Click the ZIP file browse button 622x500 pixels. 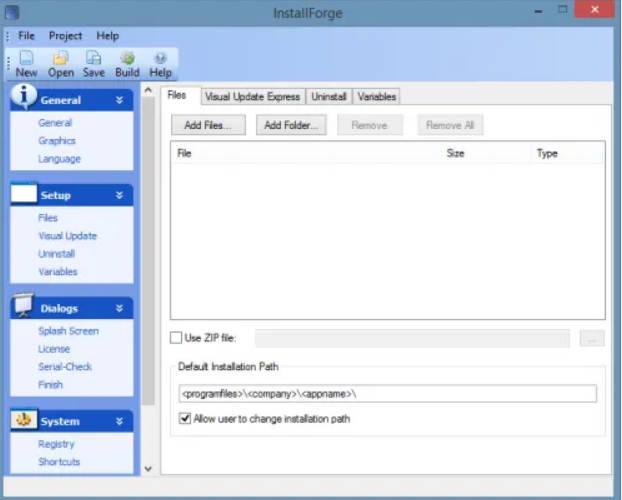point(592,338)
